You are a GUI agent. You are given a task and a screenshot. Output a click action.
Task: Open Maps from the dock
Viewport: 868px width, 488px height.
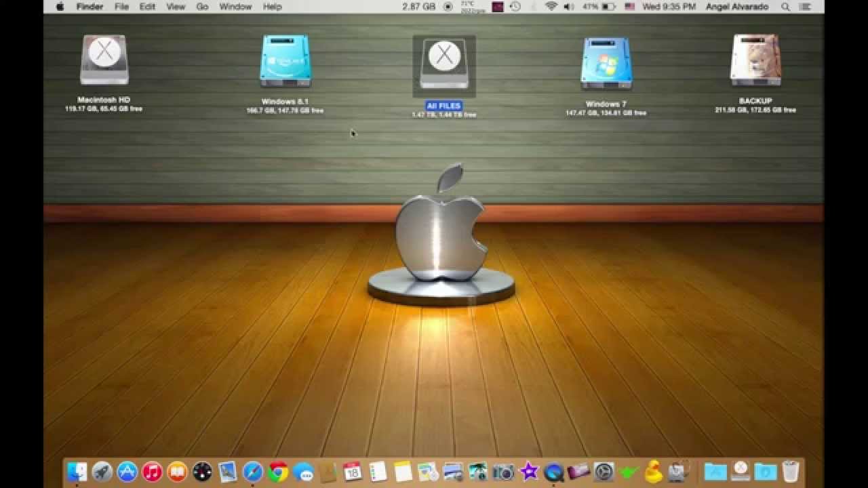428,472
